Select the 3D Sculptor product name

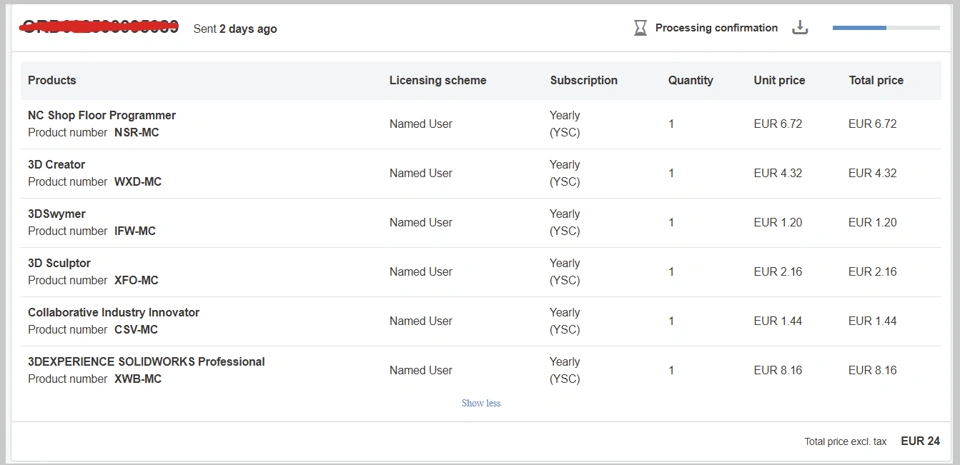59,263
